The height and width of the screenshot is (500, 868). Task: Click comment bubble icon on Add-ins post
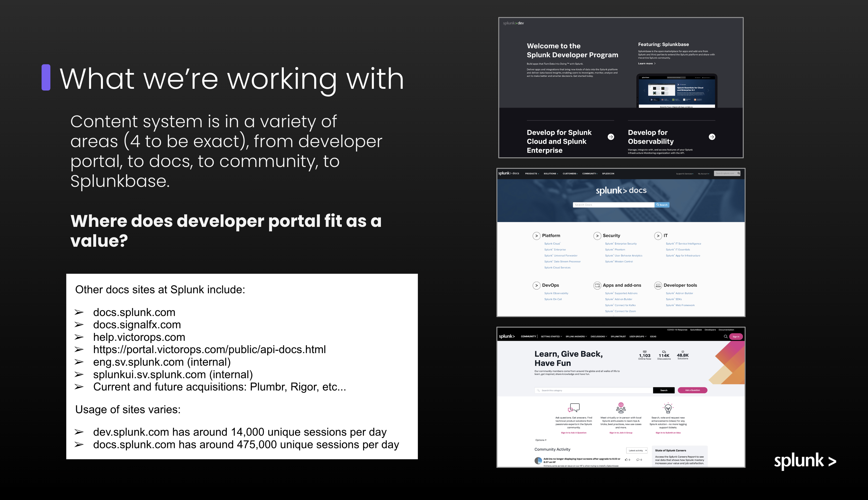coord(638,460)
